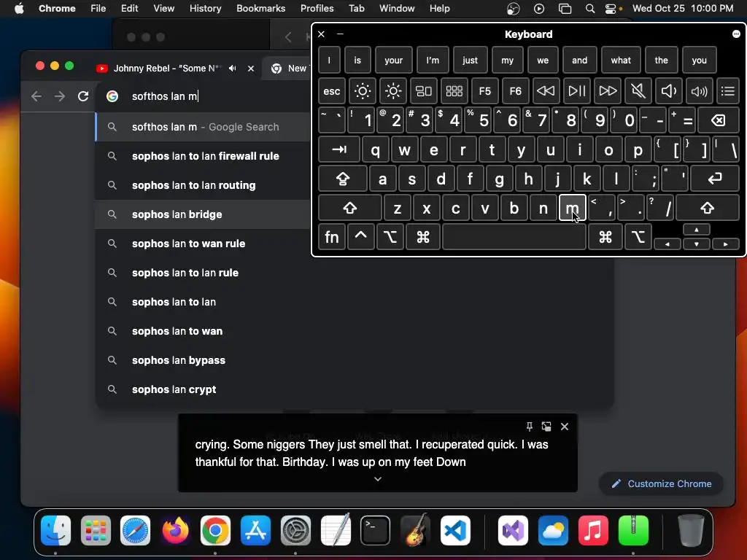The height and width of the screenshot is (560, 747).
Task: Insert suggested word "what"
Action: tap(621, 61)
